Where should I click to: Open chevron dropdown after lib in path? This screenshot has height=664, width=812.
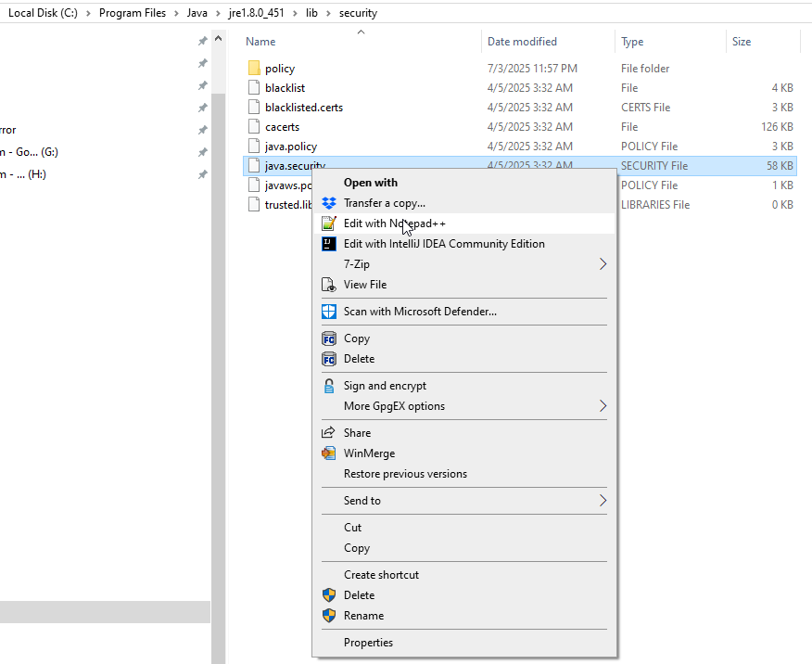(x=328, y=13)
